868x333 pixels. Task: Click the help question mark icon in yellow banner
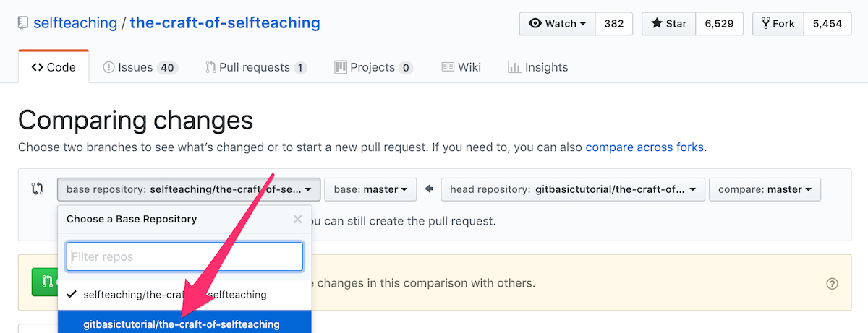(x=832, y=284)
